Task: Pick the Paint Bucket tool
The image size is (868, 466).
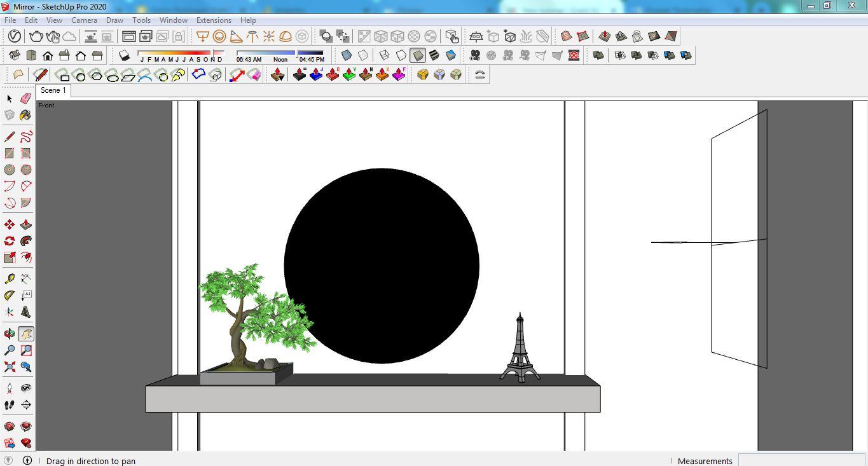Action: 25,115
